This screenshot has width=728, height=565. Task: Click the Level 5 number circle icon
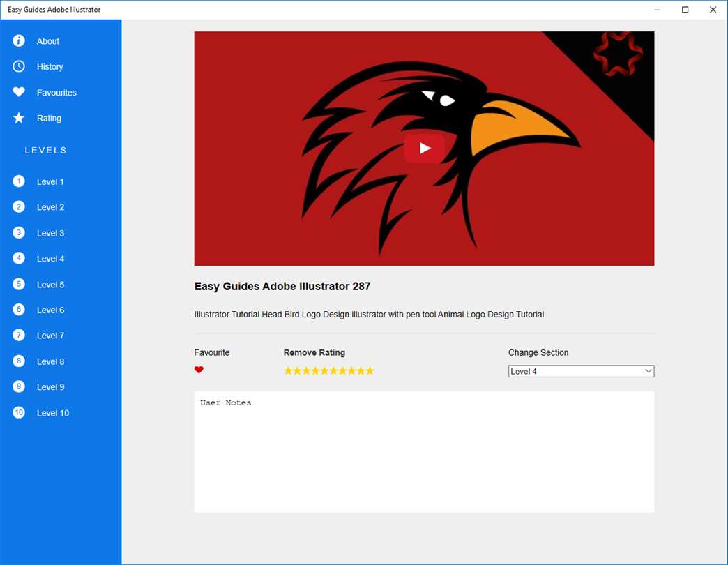click(19, 284)
